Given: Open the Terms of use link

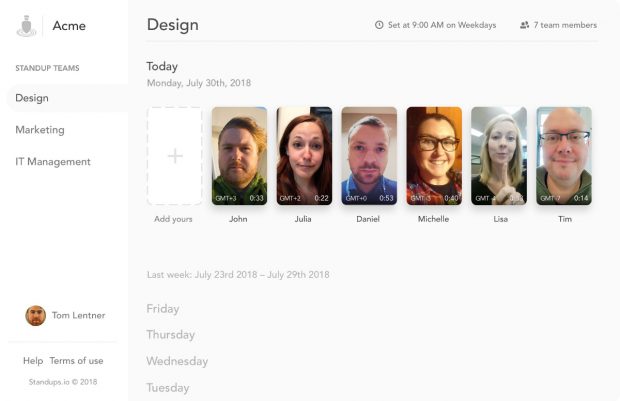Looking at the screenshot, I should [x=76, y=361].
